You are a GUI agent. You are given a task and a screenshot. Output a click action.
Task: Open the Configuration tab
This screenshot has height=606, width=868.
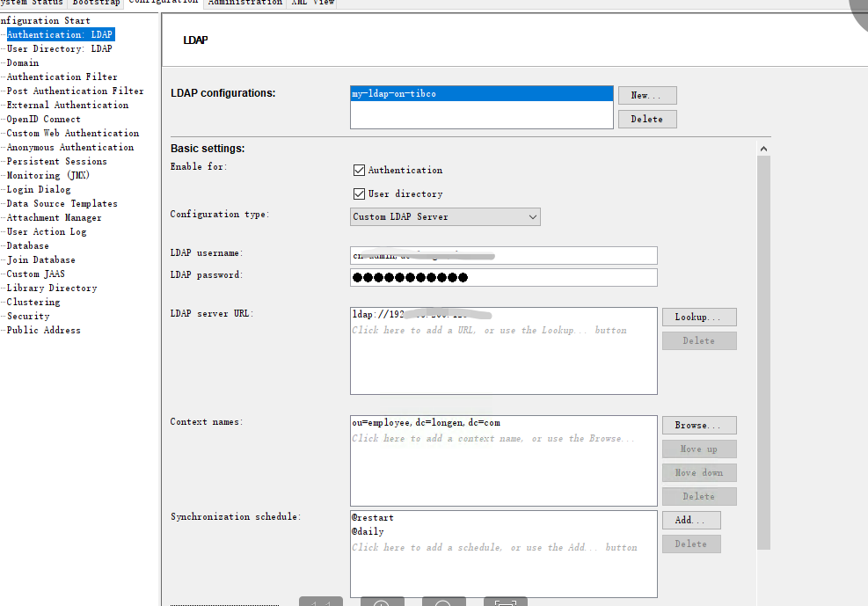164,3
